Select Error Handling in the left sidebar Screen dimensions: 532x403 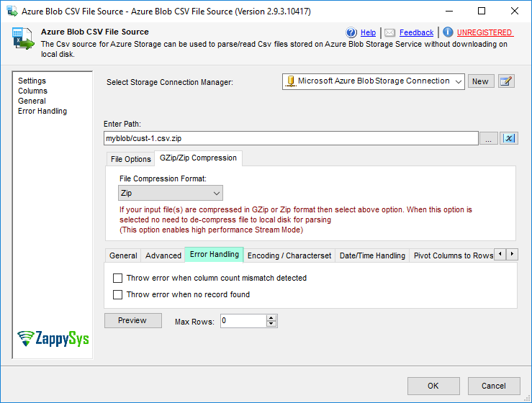(42, 111)
